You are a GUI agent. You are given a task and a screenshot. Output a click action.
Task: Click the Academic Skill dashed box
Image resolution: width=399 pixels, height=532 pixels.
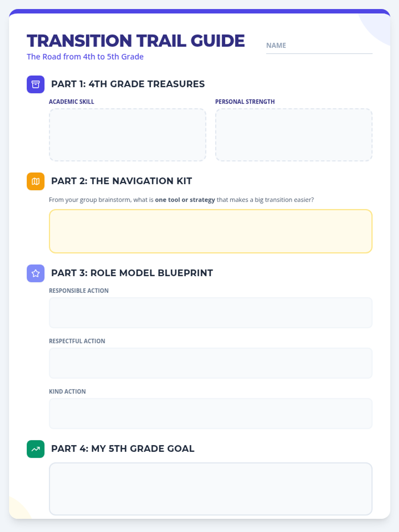click(127, 135)
